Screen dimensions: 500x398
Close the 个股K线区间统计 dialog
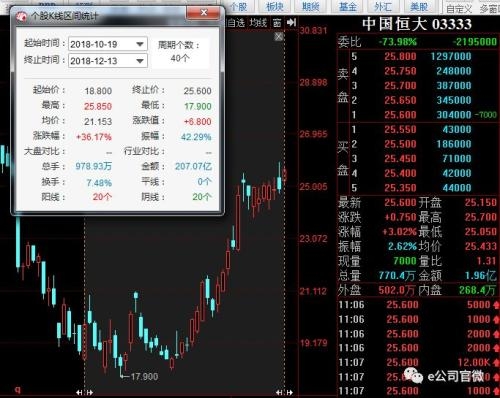point(203,13)
